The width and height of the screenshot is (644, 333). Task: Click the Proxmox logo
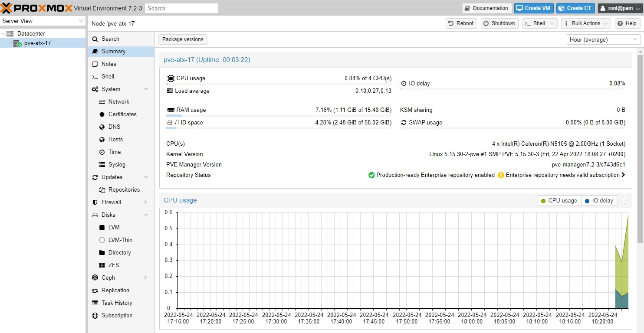pos(36,8)
